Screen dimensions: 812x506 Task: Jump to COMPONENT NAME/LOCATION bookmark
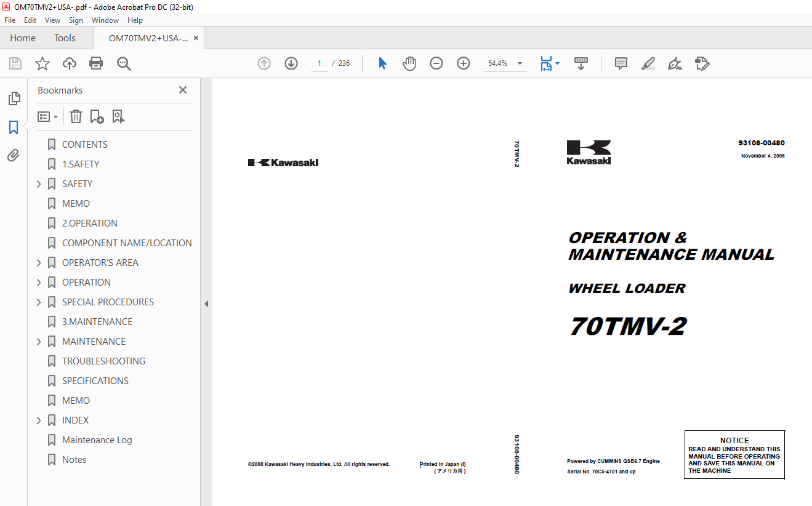click(x=127, y=243)
